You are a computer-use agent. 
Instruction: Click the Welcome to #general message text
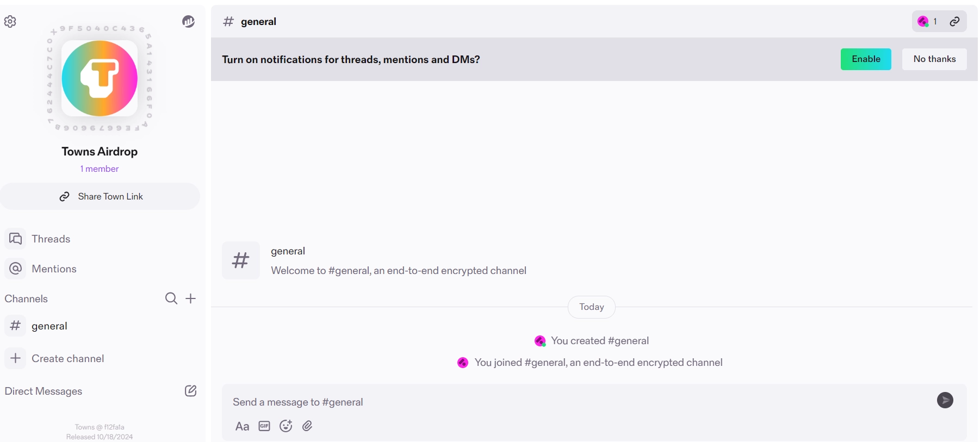click(399, 271)
